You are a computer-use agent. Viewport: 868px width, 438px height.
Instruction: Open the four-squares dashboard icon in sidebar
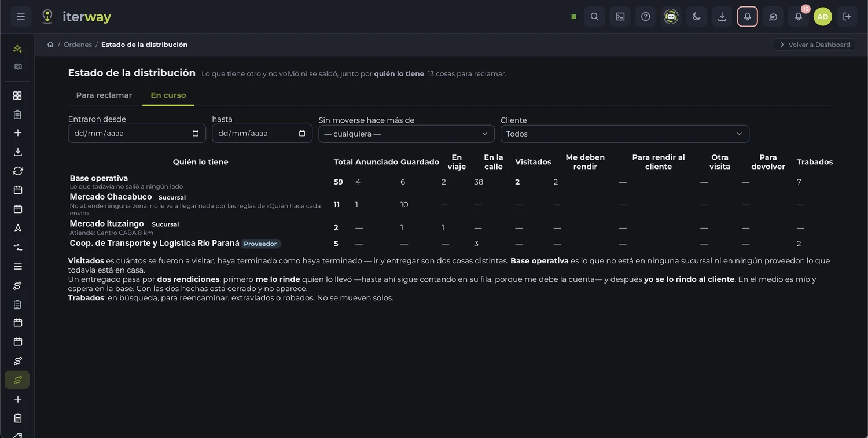[18, 95]
